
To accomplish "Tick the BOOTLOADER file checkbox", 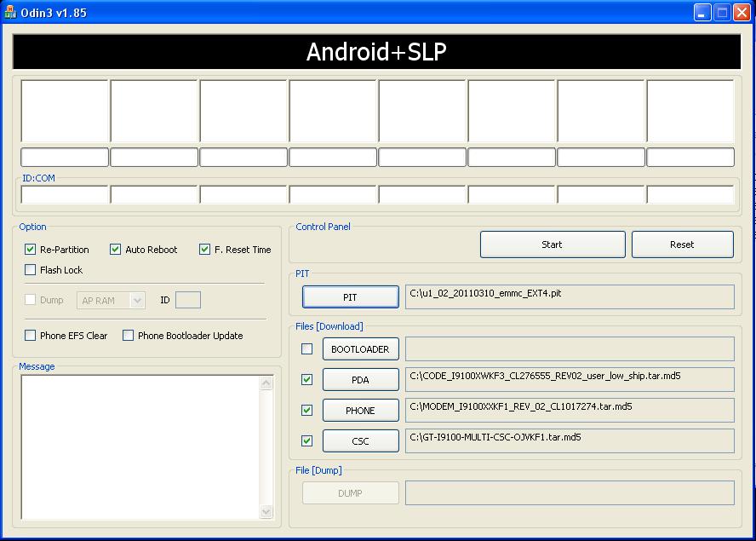I will 306,348.
